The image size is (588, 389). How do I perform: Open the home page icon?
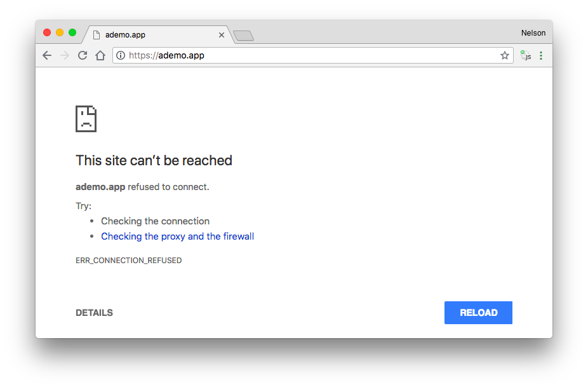click(x=100, y=55)
